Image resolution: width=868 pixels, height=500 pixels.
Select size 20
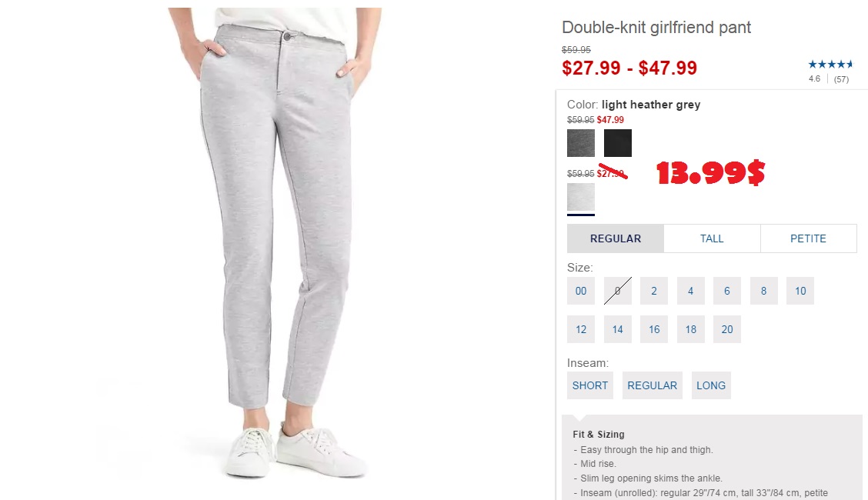727,330
